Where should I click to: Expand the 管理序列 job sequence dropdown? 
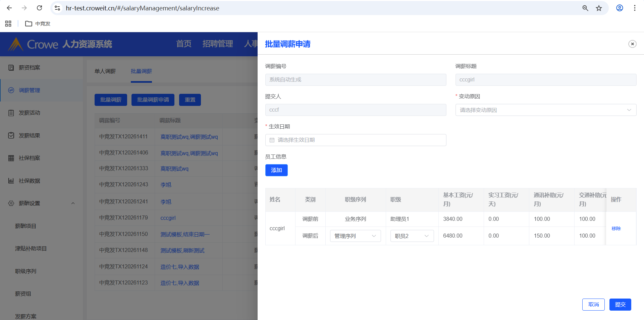(355, 236)
